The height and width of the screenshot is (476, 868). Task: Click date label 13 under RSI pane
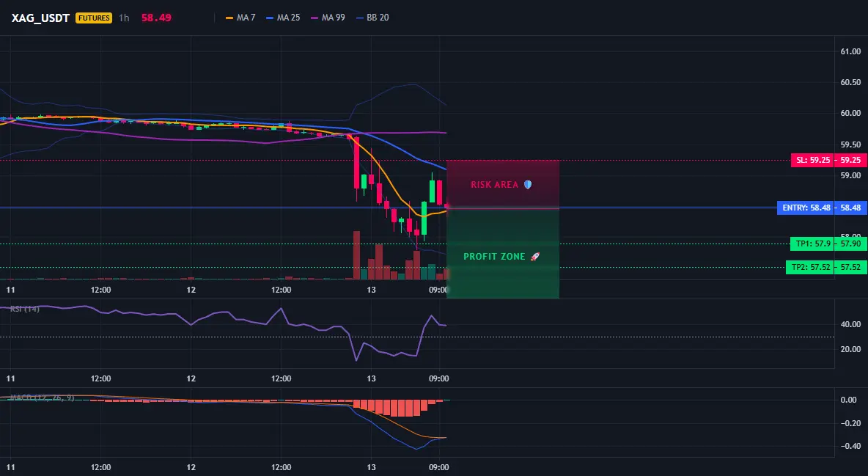pyautogui.click(x=371, y=378)
